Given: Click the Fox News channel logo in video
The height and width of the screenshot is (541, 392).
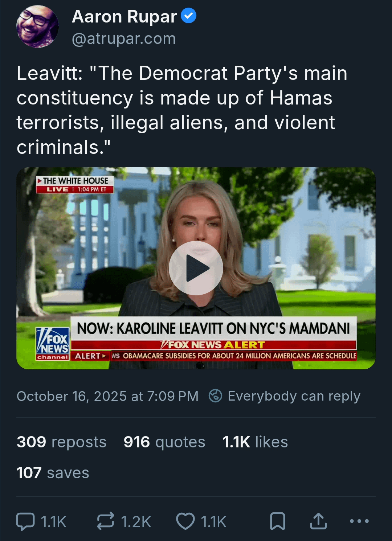Looking at the screenshot, I should pyautogui.click(x=53, y=343).
